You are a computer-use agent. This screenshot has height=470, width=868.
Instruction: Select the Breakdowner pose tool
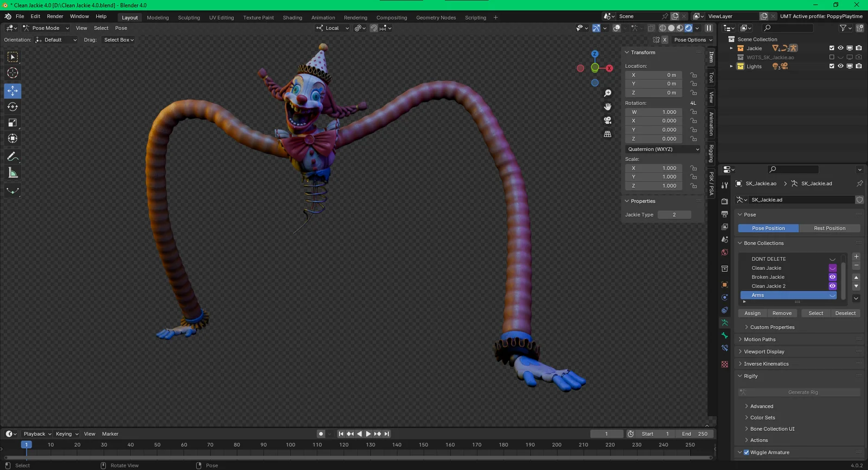pyautogui.click(x=12, y=190)
